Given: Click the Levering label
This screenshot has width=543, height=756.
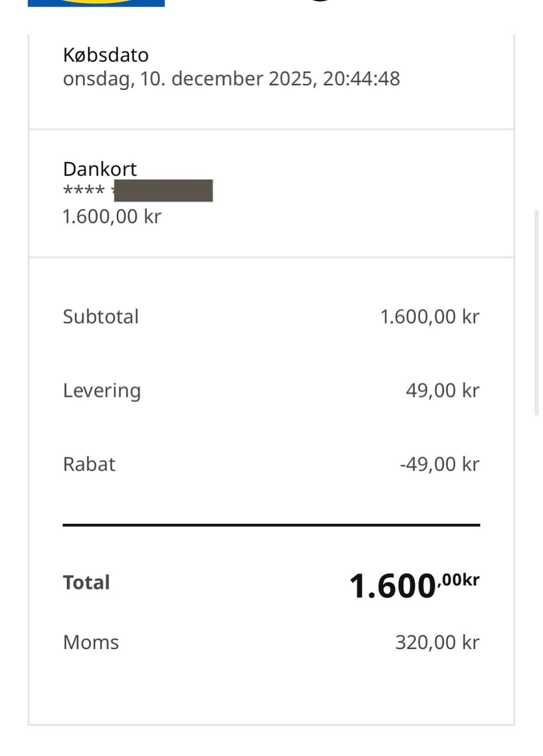Looking at the screenshot, I should point(102,390).
